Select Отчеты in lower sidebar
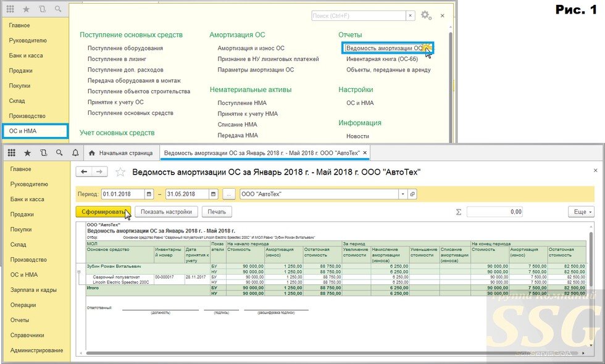The image size is (605, 364). (x=20, y=320)
